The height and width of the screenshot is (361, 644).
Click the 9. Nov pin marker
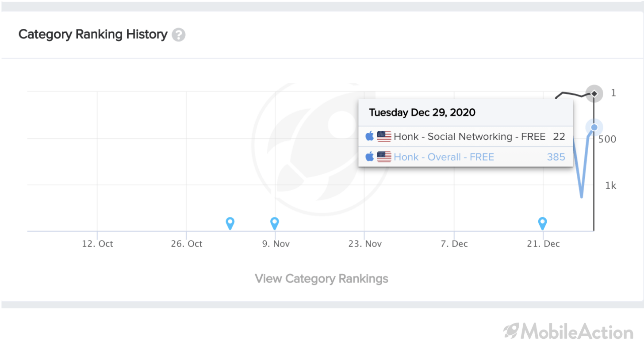coord(275,223)
